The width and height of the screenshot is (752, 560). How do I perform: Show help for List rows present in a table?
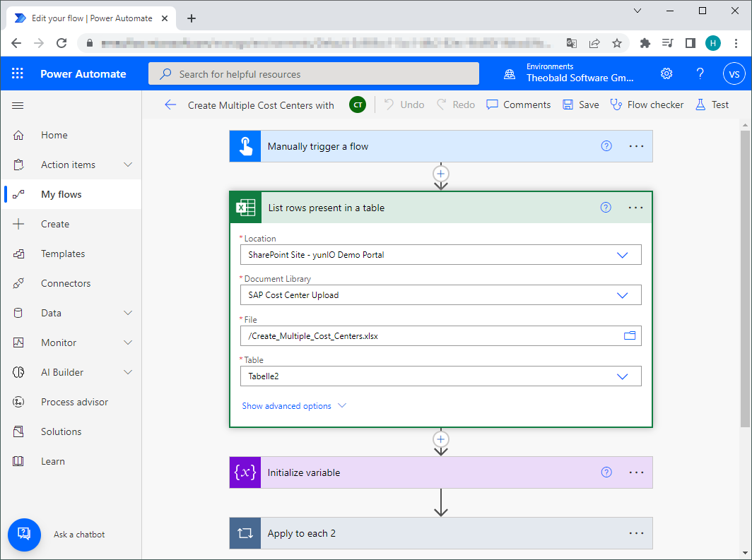click(606, 208)
